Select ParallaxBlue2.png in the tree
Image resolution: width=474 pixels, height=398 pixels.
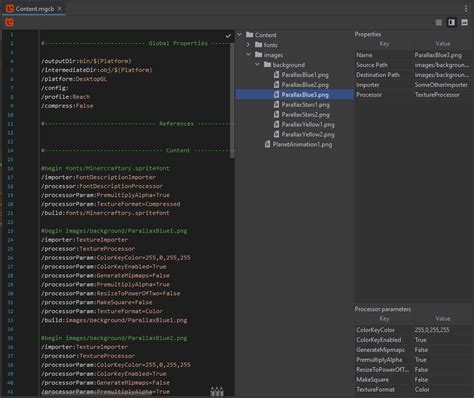(x=305, y=85)
